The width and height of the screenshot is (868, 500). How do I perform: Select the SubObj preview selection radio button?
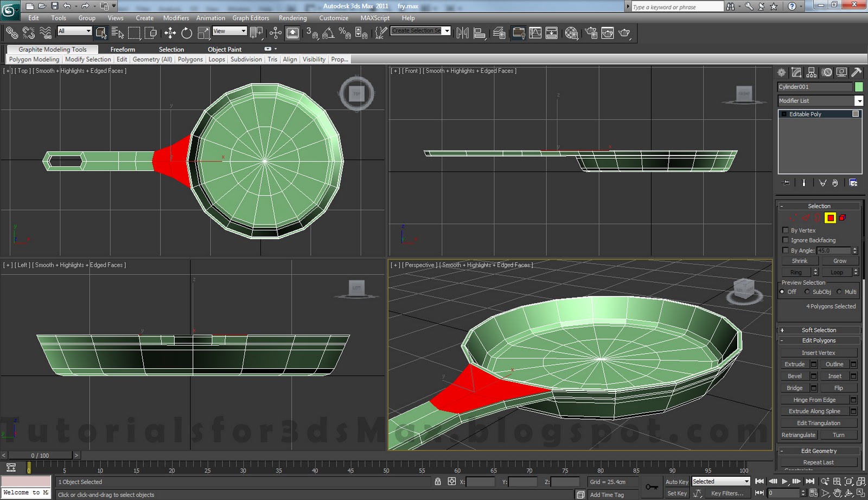pos(808,292)
